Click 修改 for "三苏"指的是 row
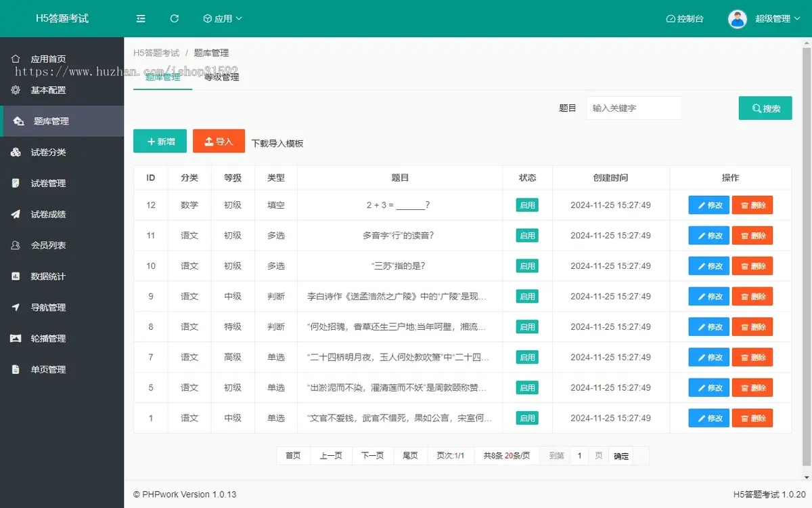 click(x=708, y=266)
